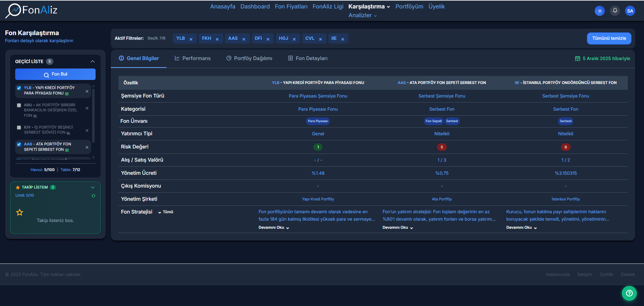The image size is (644, 306).
Task: Delete YLB fund from the temporary list
Action: point(87,91)
